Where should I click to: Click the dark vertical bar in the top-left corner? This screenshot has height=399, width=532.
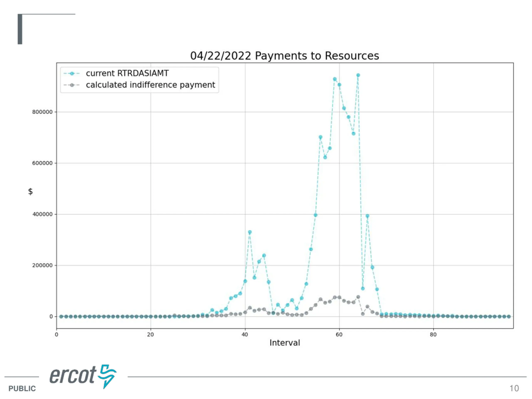pyautogui.click(x=20, y=29)
